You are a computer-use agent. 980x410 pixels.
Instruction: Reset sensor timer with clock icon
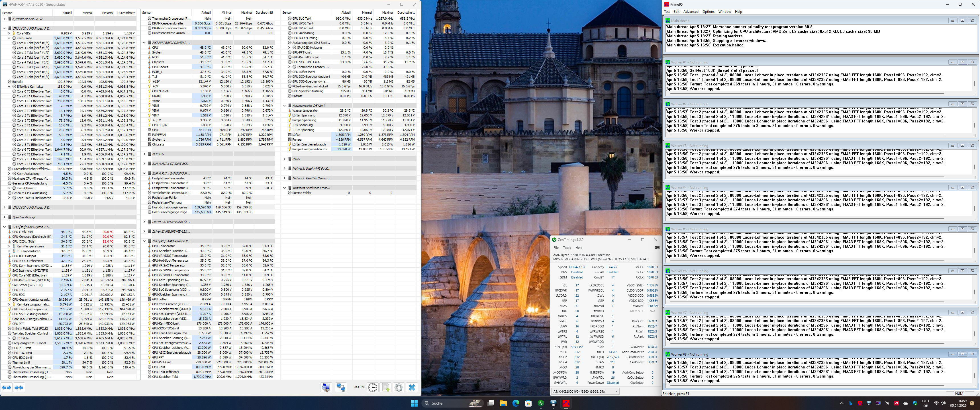pos(372,387)
